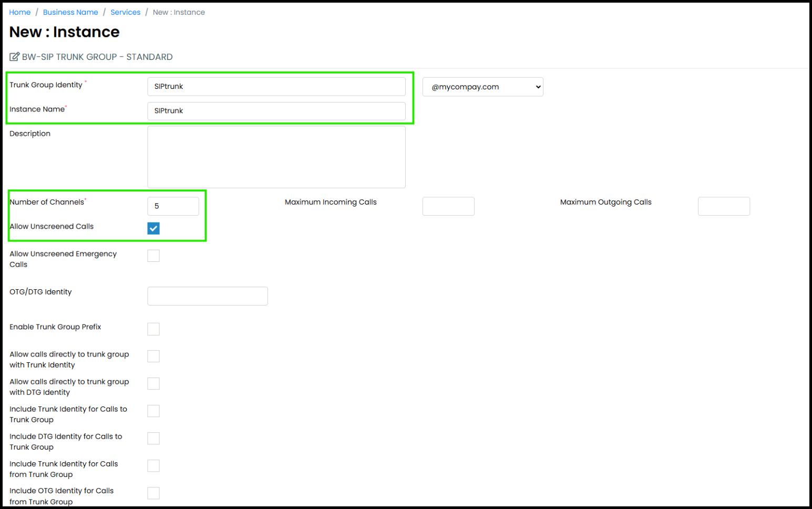Check Allow calls directly with Trunk Identity
Image resolution: width=812 pixels, height=509 pixels.
(x=153, y=357)
